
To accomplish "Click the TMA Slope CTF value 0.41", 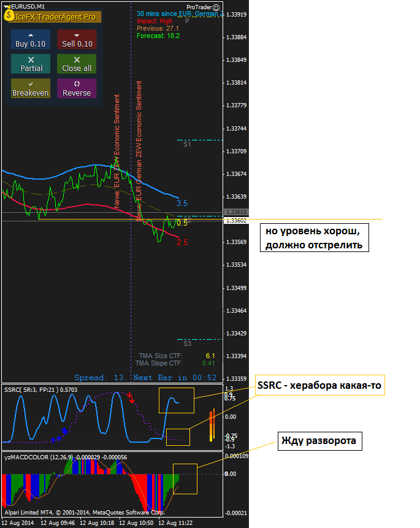I will click(x=208, y=363).
